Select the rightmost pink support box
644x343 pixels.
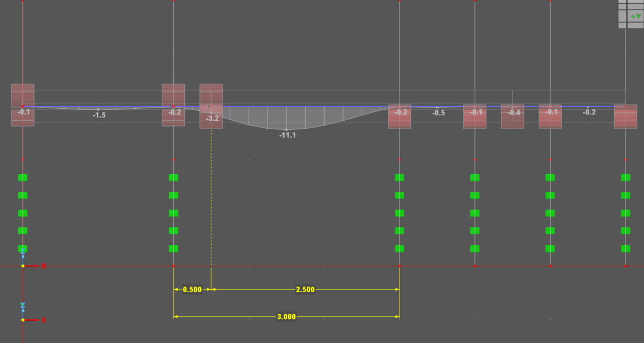625,116
